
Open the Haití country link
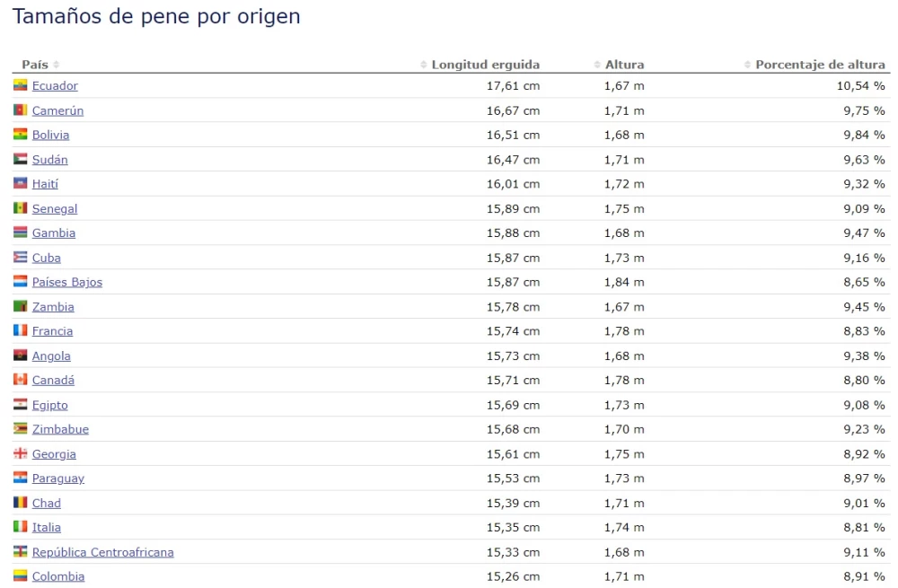(x=45, y=184)
